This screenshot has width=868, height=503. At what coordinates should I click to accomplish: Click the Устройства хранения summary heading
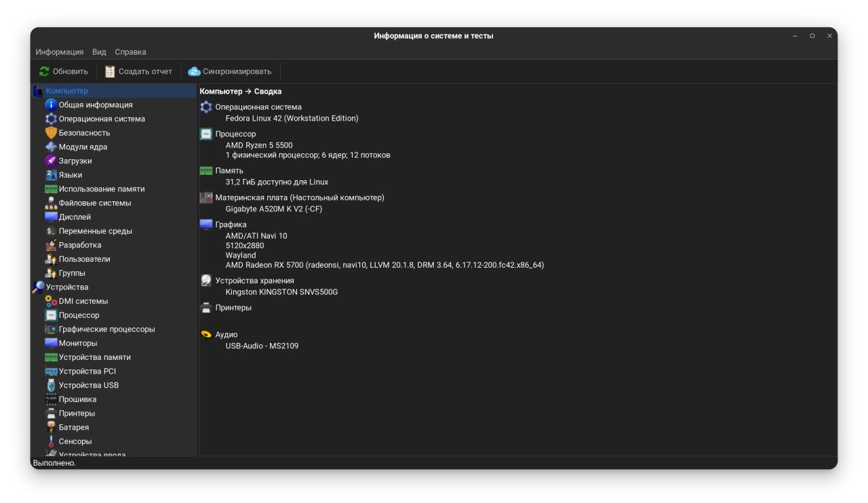tap(254, 281)
